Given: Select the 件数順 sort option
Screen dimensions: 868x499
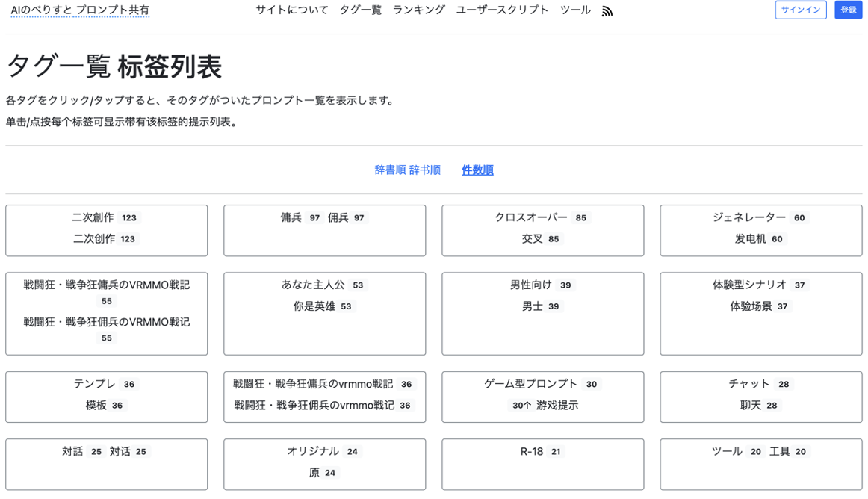Looking at the screenshot, I should tap(477, 170).
